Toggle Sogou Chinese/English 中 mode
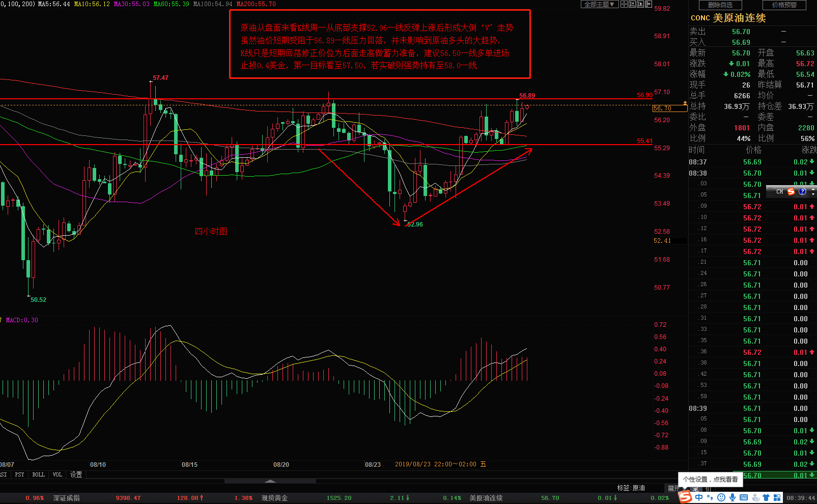 (x=699, y=497)
